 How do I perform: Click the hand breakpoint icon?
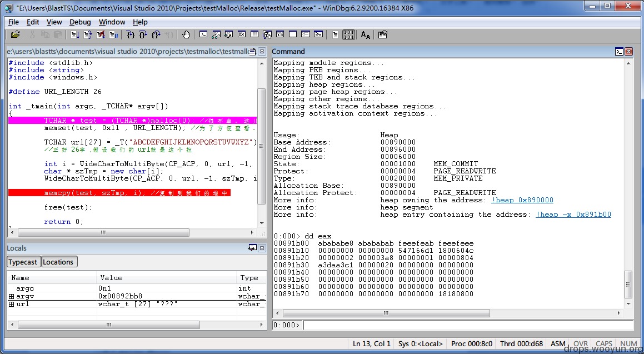[186, 35]
